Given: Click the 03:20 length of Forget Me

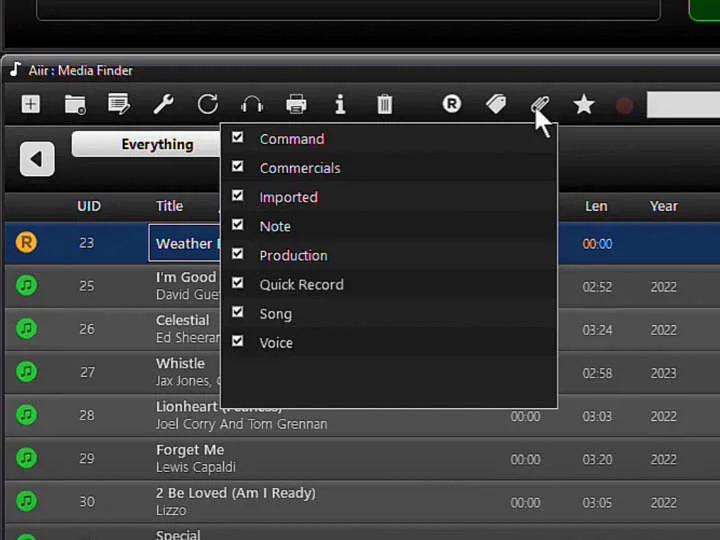Looking at the screenshot, I should (597, 459).
